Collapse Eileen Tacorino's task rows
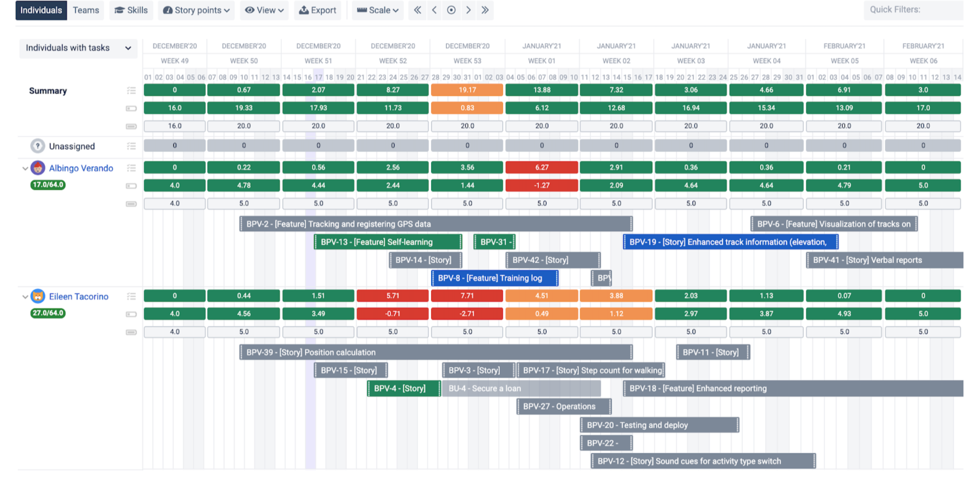The width and height of the screenshot is (980, 486). (x=25, y=297)
